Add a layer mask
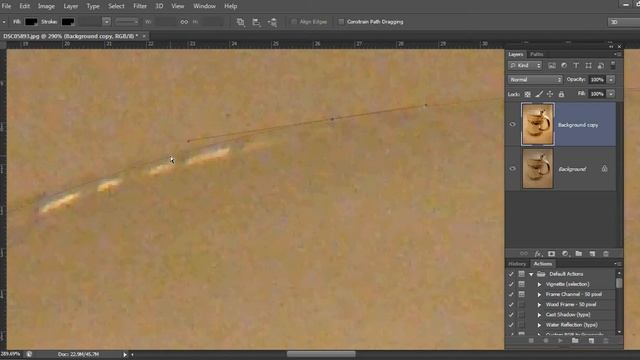 [x=551, y=254]
